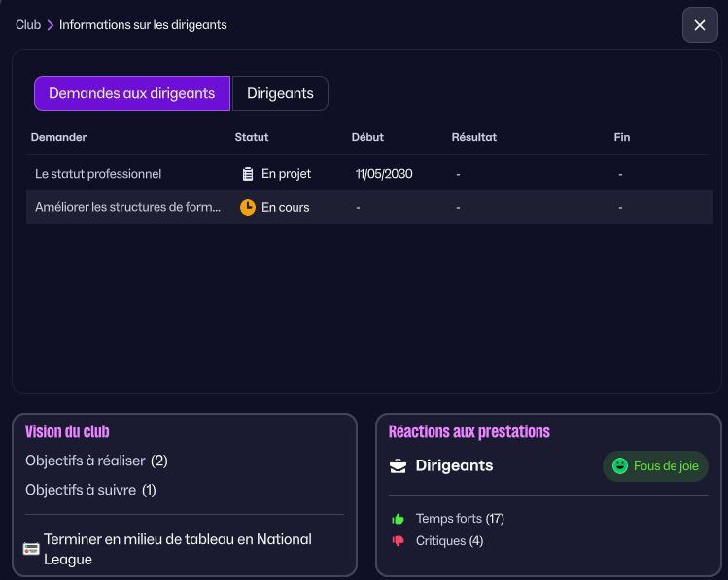
Task: Go back to Club in breadcrumb
Action: pos(28,25)
